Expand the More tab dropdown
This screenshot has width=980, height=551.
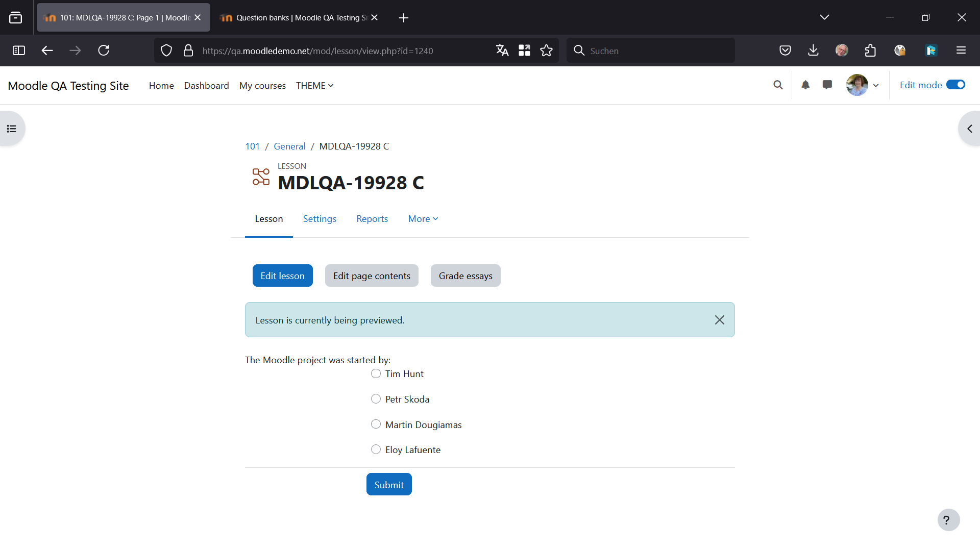click(423, 218)
